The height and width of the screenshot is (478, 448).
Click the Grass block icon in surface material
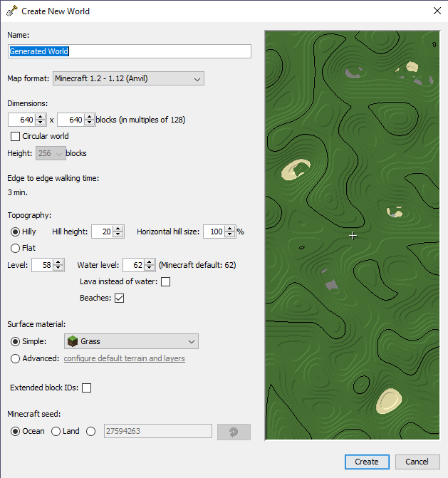[x=73, y=341]
